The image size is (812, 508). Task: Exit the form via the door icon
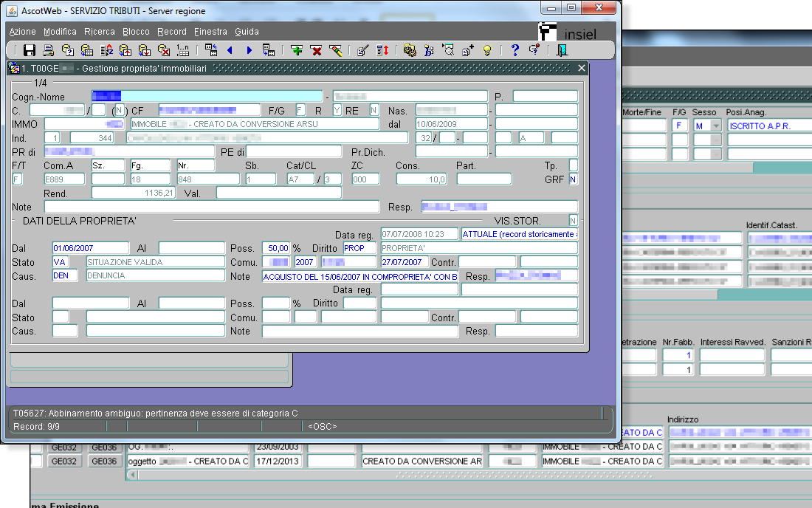click(562, 50)
